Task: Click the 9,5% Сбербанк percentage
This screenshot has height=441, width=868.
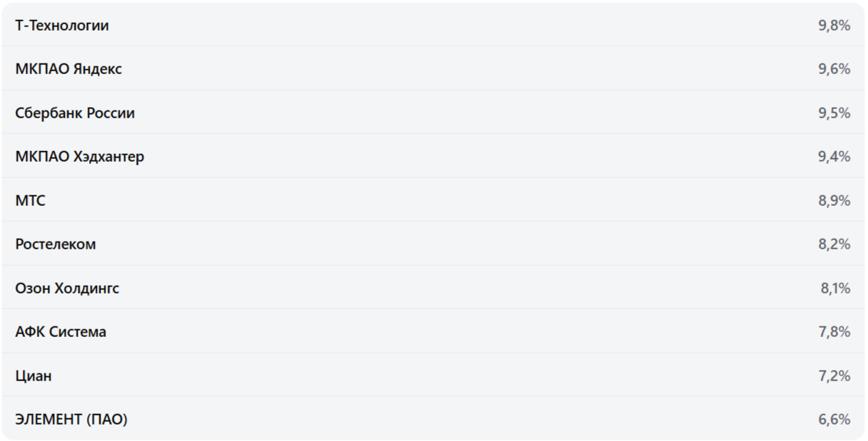Action: 834,113
